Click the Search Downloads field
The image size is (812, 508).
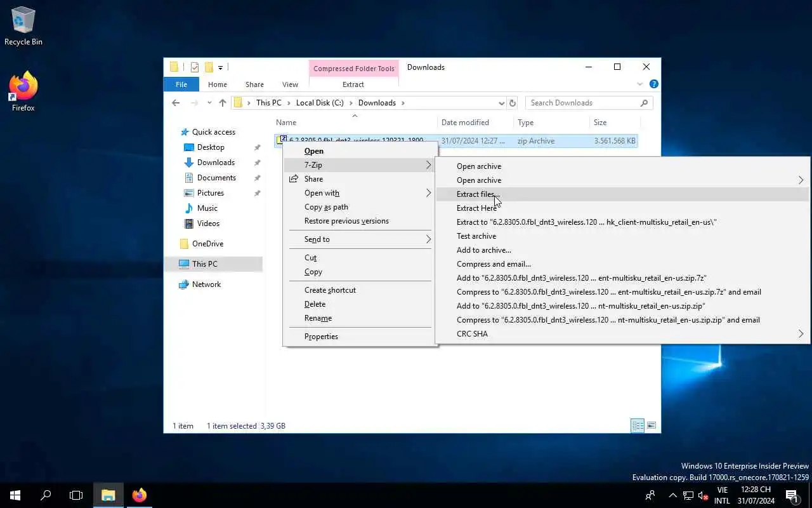tap(589, 103)
